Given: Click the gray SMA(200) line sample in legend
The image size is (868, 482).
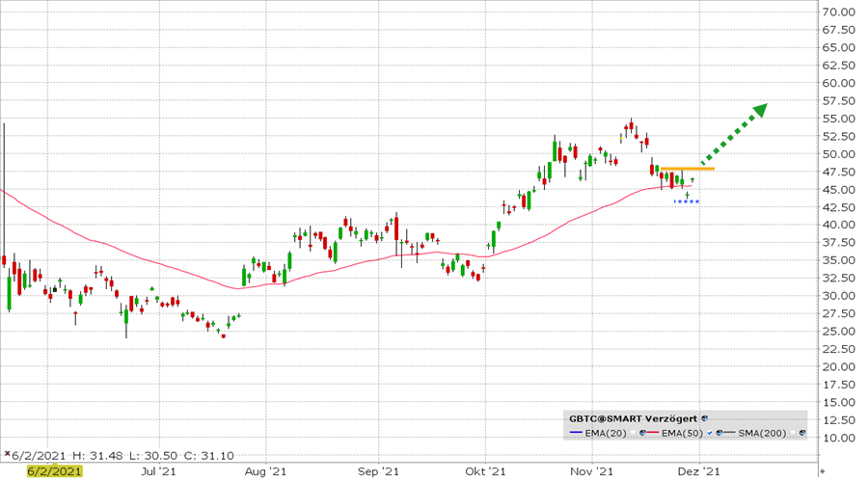Looking at the screenshot, I should point(729,433).
